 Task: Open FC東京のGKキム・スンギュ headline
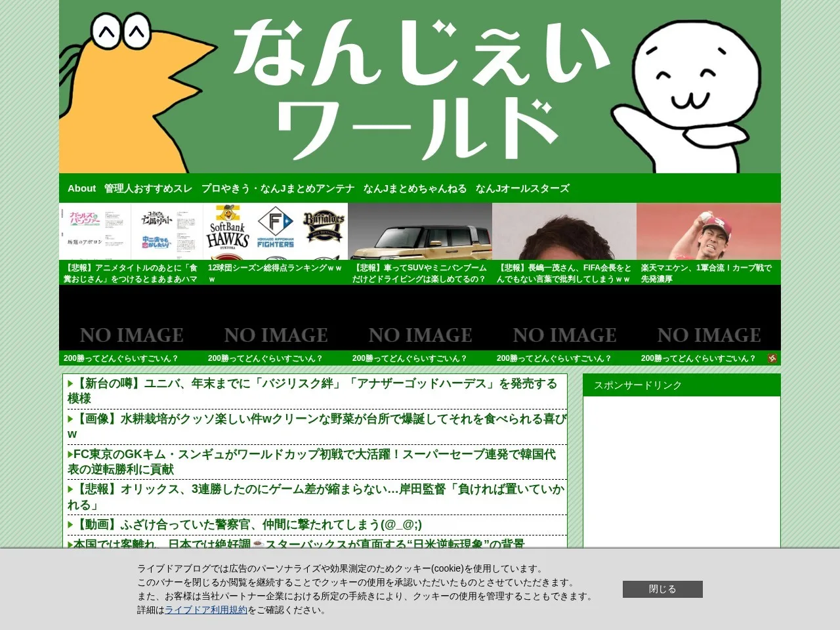click(x=312, y=462)
